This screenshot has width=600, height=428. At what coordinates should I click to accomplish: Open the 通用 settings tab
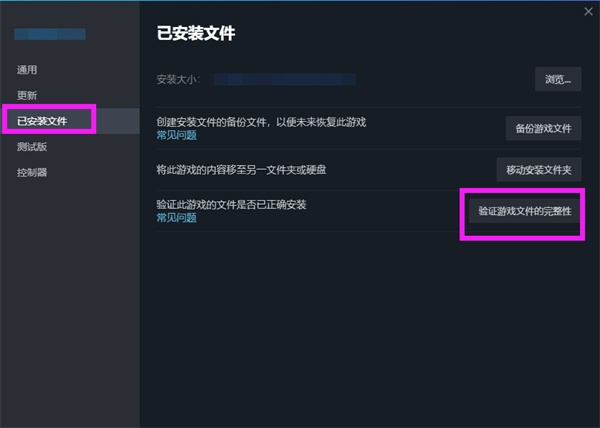click(x=27, y=70)
